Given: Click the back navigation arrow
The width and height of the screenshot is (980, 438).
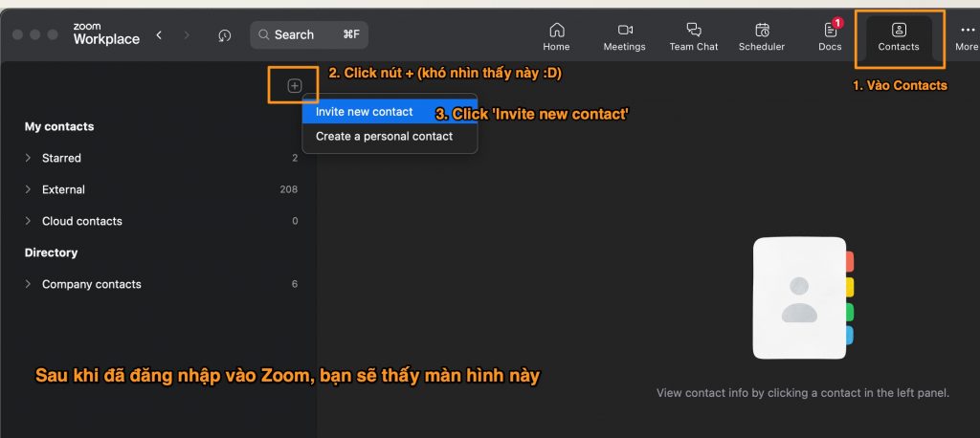Looking at the screenshot, I should pyautogui.click(x=159, y=35).
